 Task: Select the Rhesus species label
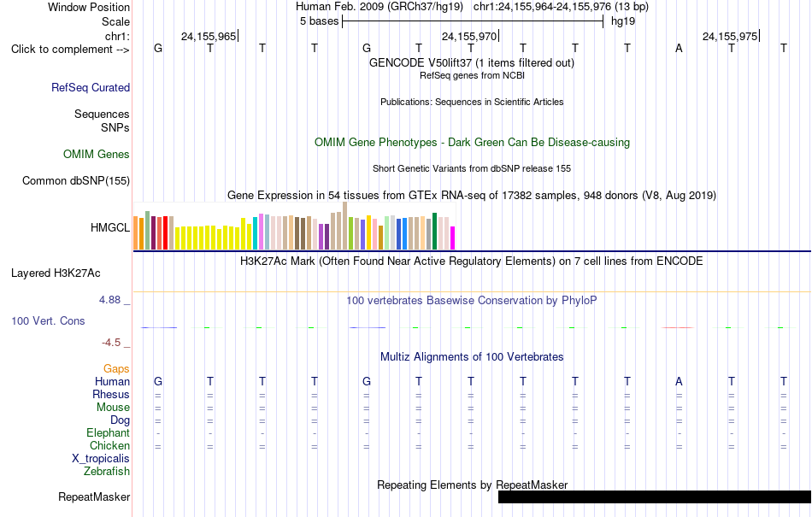111,394
